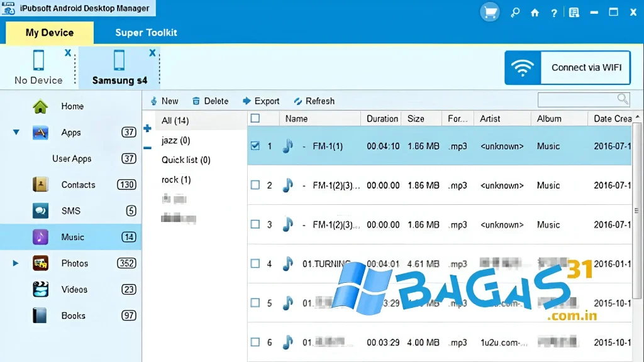Click the music list vertical scrollbar
This screenshot has height=362, width=644.
pos(636,211)
